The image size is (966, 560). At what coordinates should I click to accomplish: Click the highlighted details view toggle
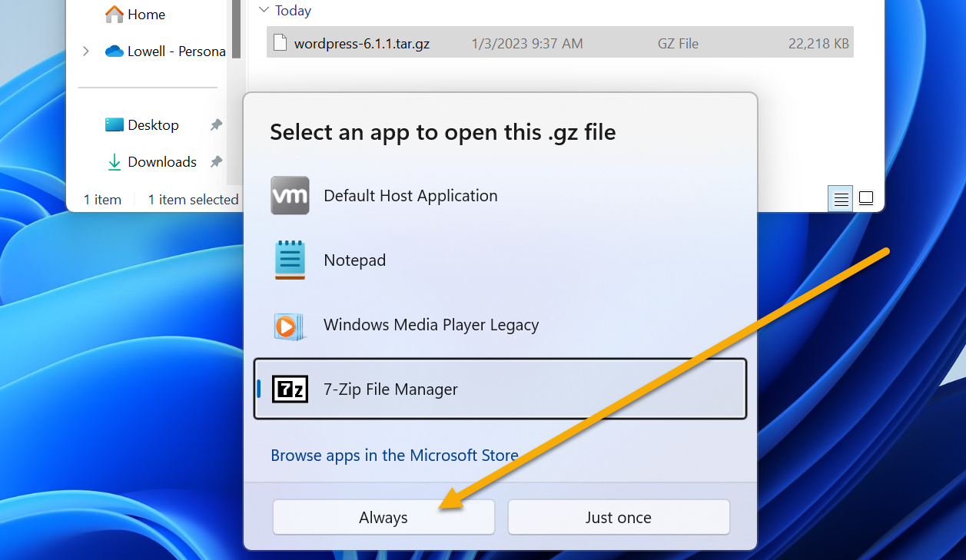point(841,198)
